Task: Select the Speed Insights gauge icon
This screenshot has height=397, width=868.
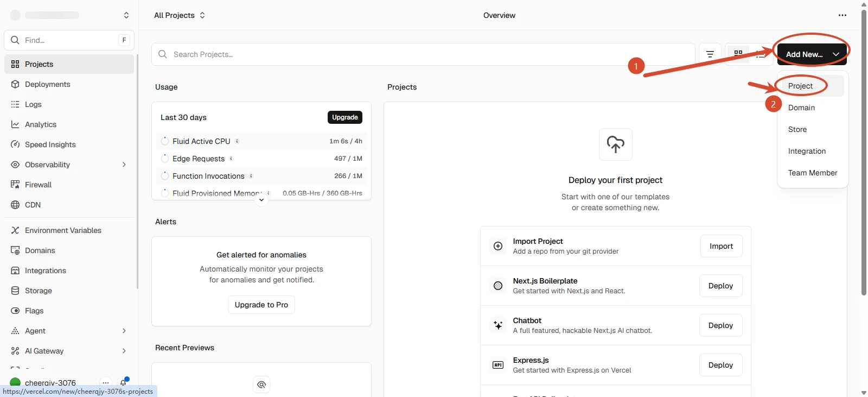Action: [15, 144]
